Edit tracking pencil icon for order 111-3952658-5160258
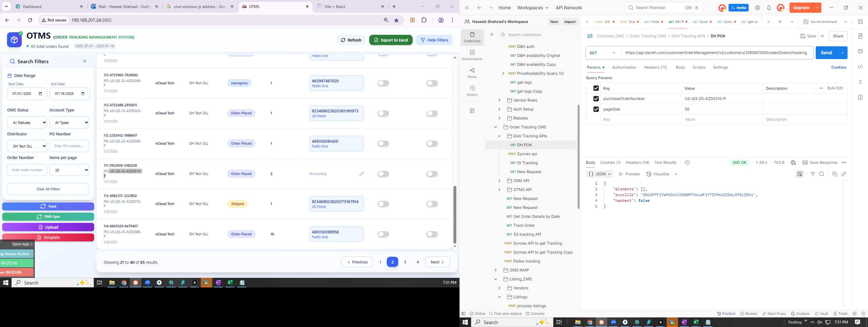The width and height of the screenshot is (868, 327). 362,174
